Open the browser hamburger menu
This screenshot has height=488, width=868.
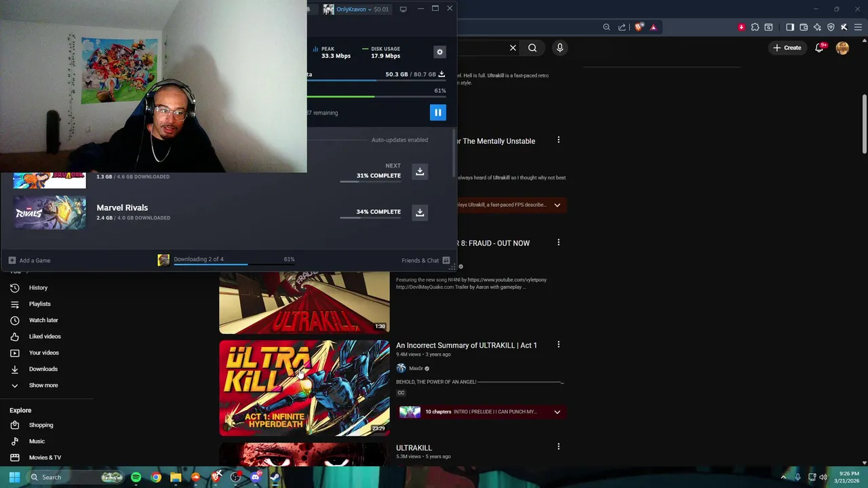(x=858, y=27)
